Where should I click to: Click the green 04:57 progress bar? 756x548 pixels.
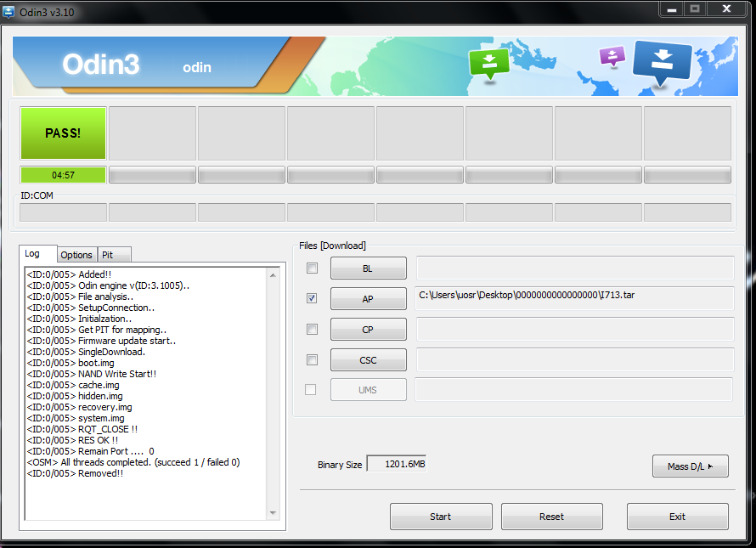[63, 175]
